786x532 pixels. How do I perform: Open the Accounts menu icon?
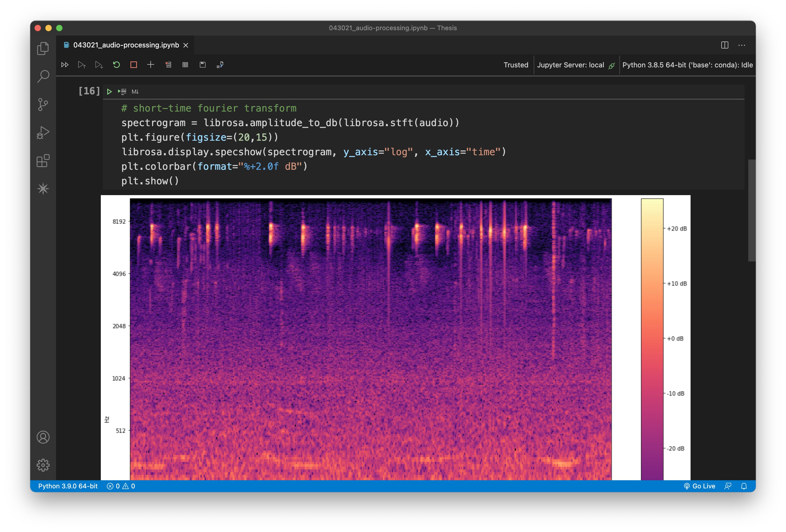(x=43, y=437)
